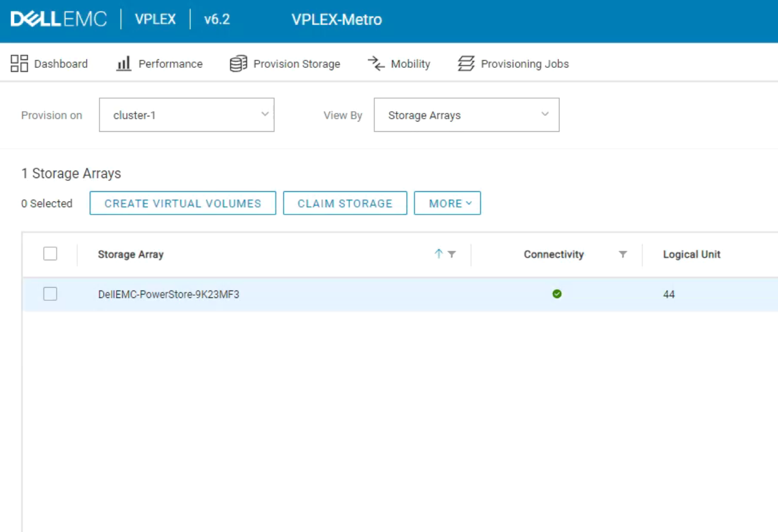Sort Storage Array column with arrow icon
The width and height of the screenshot is (778, 532).
(x=438, y=254)
